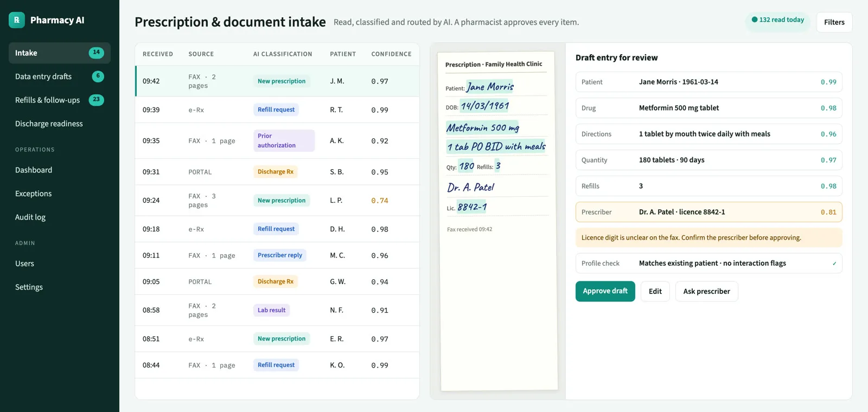
Task: Open the Prior authorization tag for A. K.
Action: [284, 141]
